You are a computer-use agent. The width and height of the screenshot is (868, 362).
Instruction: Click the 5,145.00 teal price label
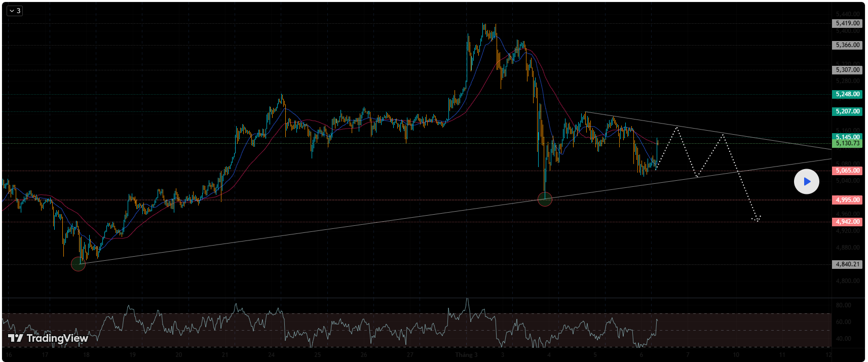point(847,137)
